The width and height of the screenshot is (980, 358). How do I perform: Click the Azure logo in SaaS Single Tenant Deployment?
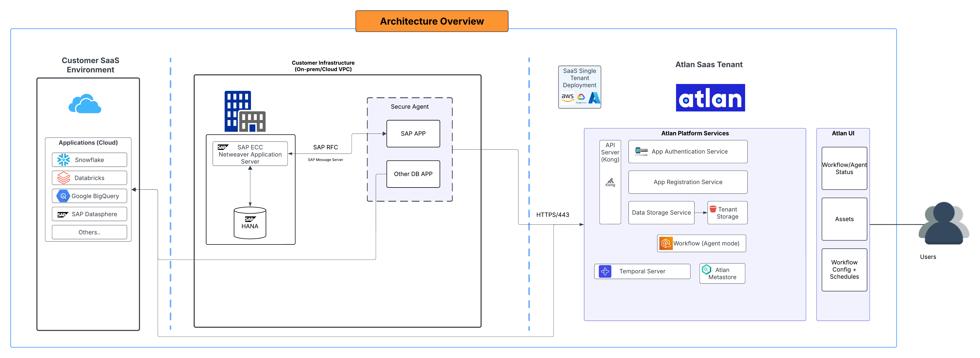594,98
